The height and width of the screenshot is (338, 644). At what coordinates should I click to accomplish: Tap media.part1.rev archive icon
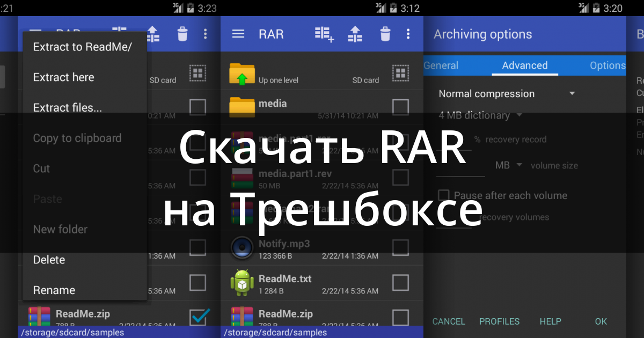(242, 177)
